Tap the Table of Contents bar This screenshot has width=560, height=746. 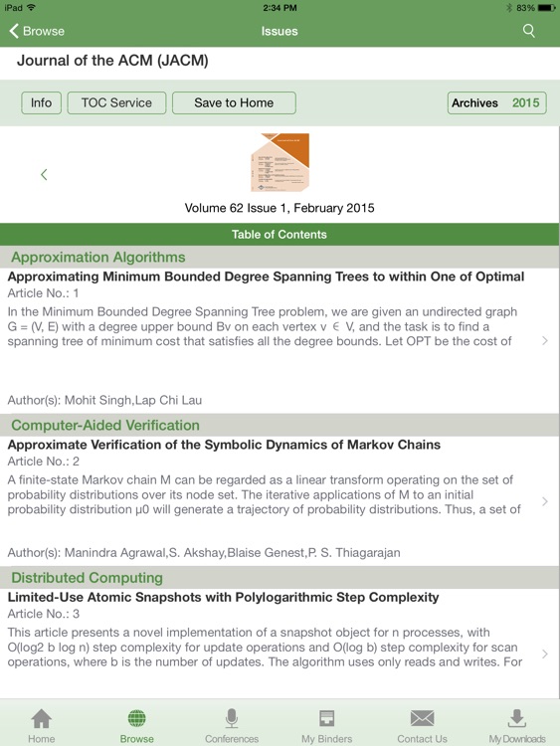point(280,234)
